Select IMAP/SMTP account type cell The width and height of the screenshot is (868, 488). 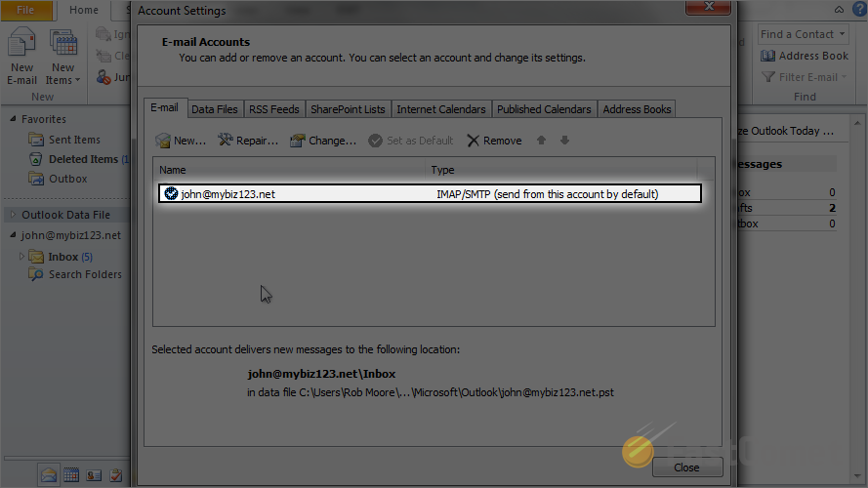[547, 194]
